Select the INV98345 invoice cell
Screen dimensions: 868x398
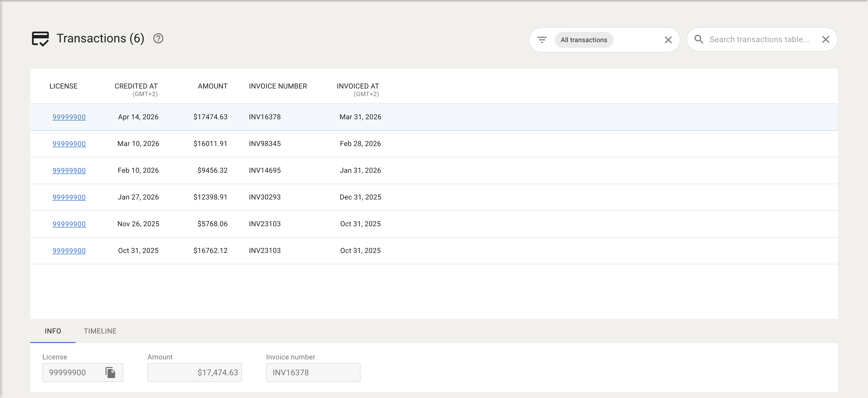(x=265, y=144)
